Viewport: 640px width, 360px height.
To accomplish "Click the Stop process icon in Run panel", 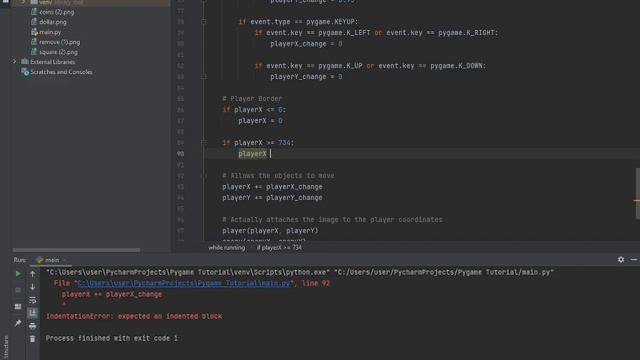I will click(18, 290).
